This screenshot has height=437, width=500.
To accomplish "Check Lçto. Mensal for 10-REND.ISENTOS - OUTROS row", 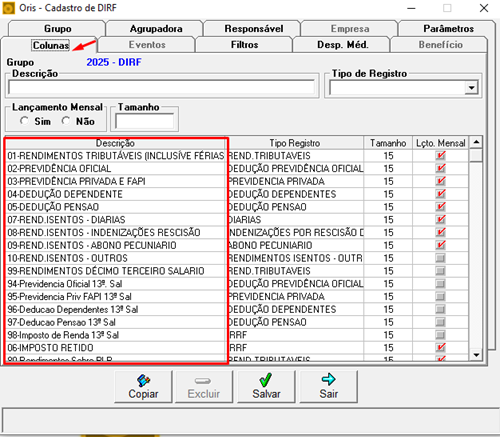I will [441, 258].
